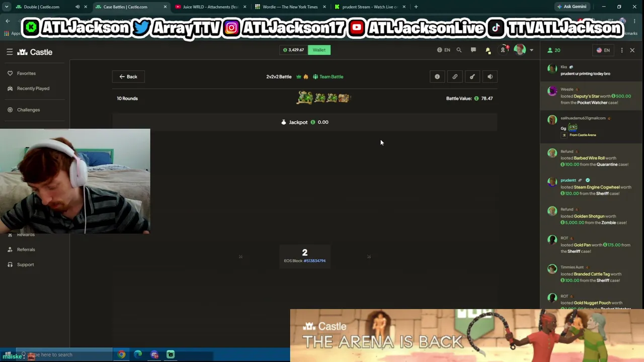This screenshot has height=362, width=644.
Task: Open the globe EN language selector
Action: click(443, 50)
